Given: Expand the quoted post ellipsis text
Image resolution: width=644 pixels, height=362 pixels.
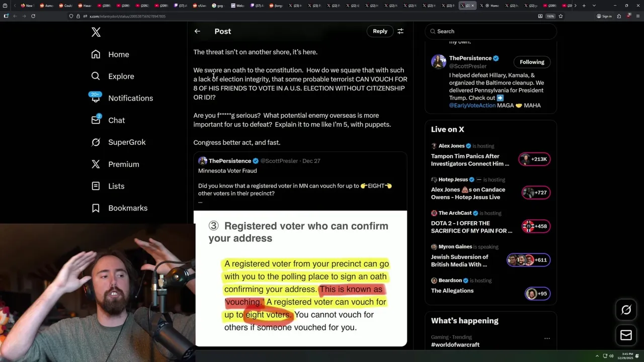Looking at the screenshot, I should click(x=200, y=202).
